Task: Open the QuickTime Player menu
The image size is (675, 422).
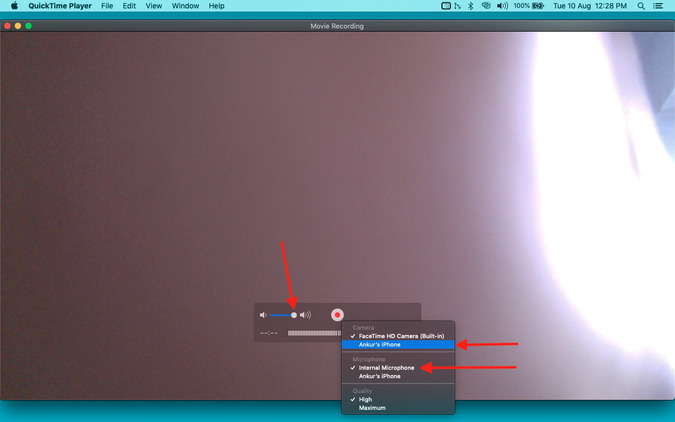Action: (60, 6)
